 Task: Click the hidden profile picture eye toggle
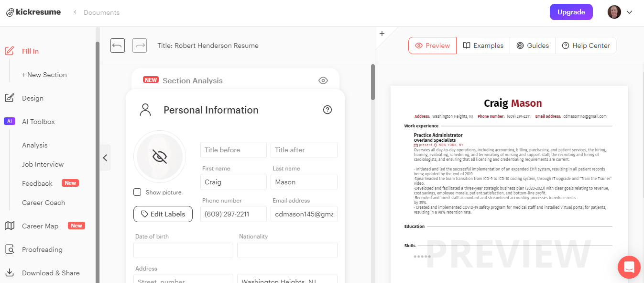point(160,157)
